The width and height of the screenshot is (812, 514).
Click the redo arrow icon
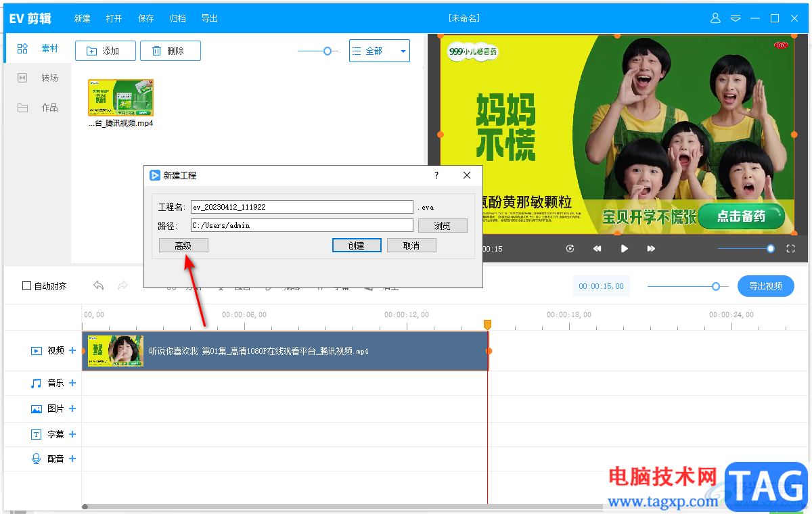pyautogui.click(x=122, y=286)
